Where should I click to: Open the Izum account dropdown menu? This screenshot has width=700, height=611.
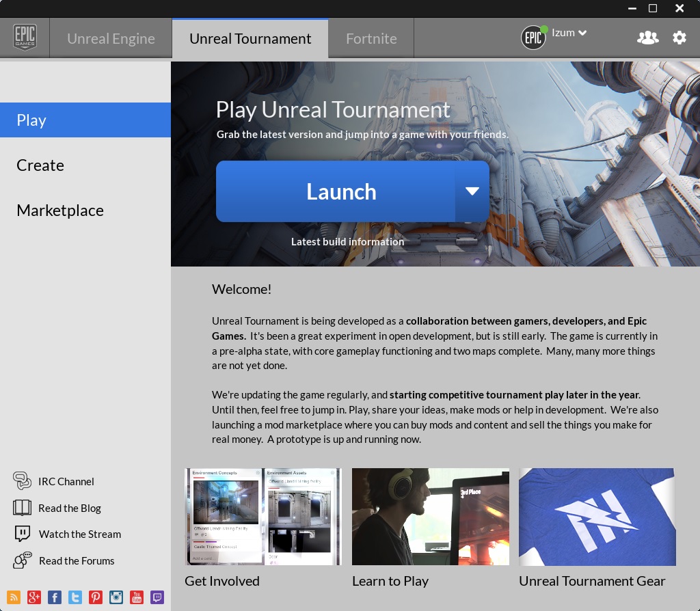point(568,33)
